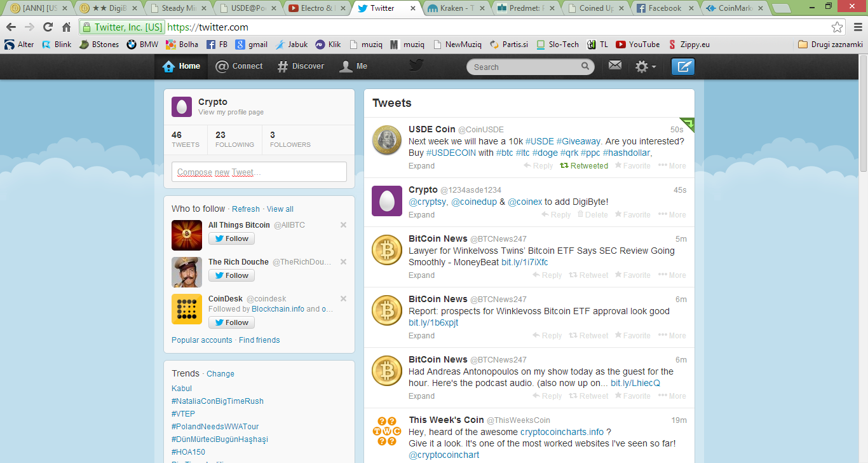Viewport: 868px width, 463px height.
Task: Favorite the Andreas Antonopoulos tweet
Action: pyautogui.click(x=633, y=396)
